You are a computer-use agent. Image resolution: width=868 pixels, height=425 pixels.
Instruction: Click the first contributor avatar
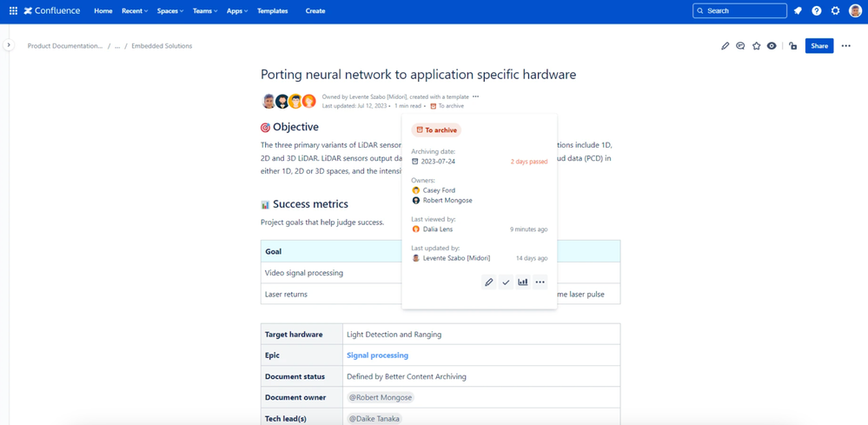tap(268, 102)
